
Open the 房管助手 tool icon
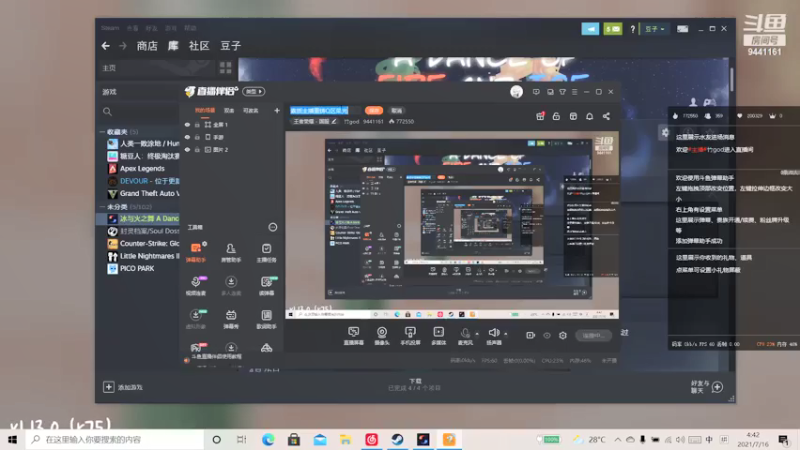[x=231, y=252]
